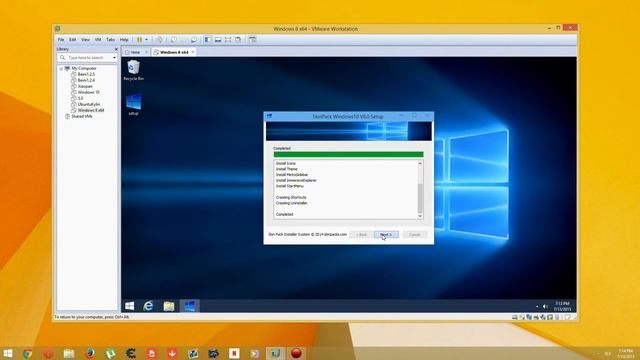Screen dimensions: 640x360
Task: Click the library search input field
Action: [x=87, y=58]
